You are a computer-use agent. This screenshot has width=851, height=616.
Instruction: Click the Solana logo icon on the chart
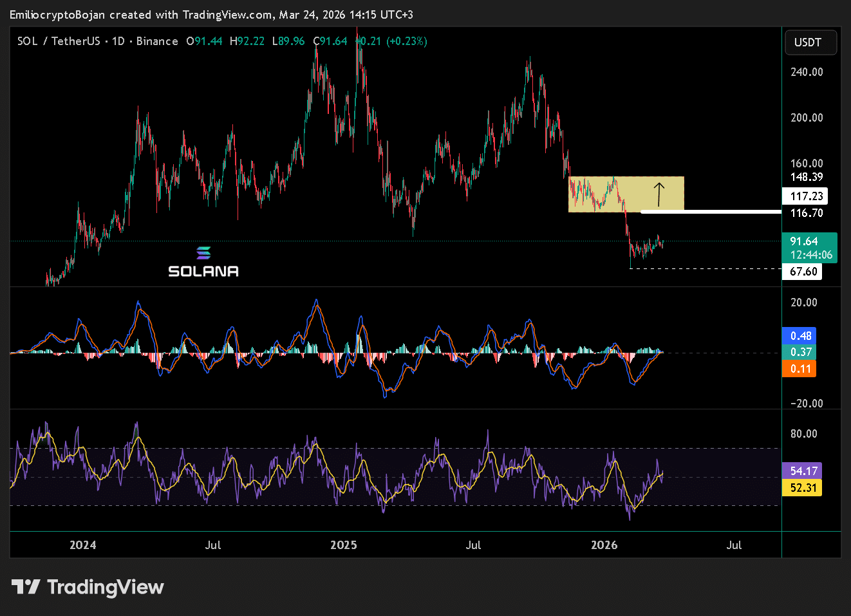point(203,252)
